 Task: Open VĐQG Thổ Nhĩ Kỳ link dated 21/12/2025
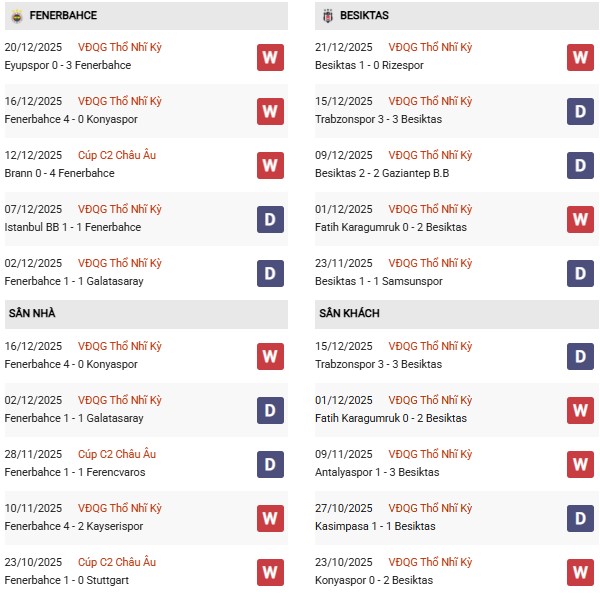point(430,47)
